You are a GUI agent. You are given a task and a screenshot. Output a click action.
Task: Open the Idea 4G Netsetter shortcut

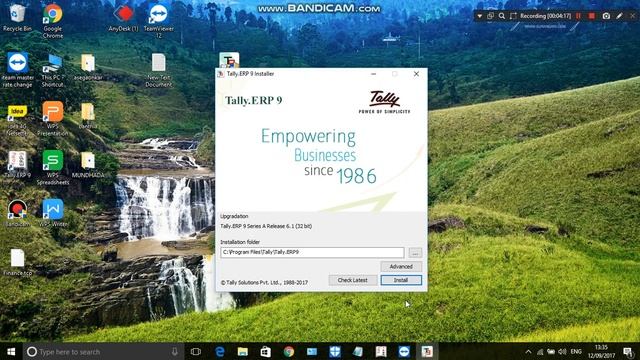pyautogui.click(x=17, y=120)
